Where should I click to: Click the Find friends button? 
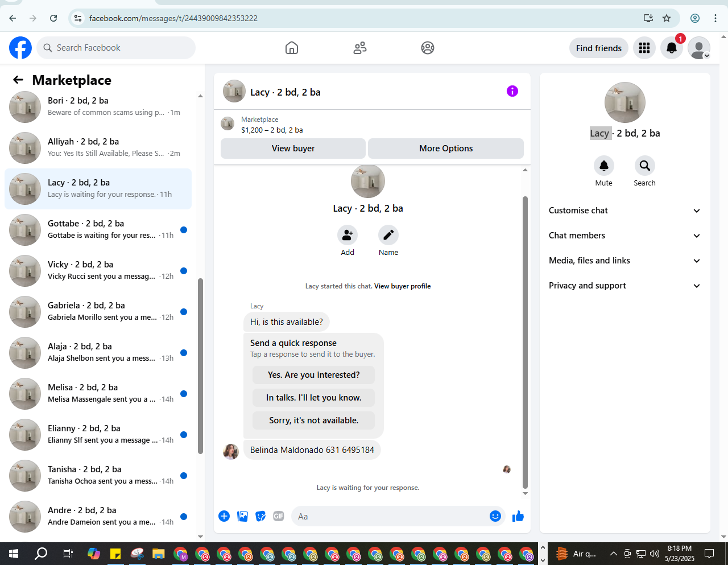(x=599, y=48)
